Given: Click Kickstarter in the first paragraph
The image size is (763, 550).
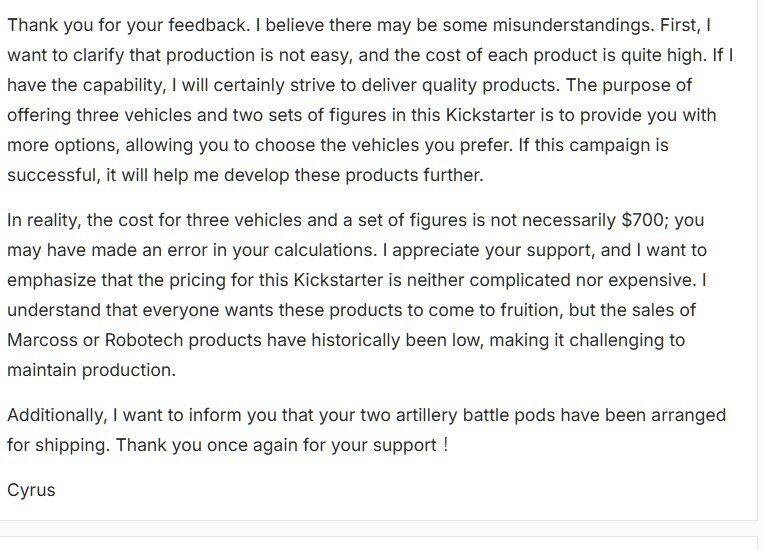Looking at the screenshot, I should (x=490, y=115).
